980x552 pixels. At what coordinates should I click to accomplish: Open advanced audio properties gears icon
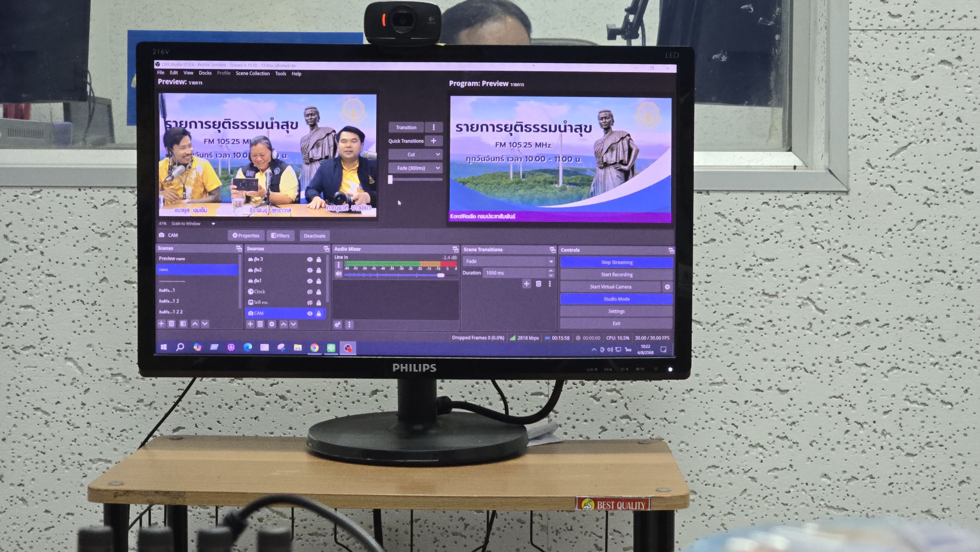[x=337, y=325]
